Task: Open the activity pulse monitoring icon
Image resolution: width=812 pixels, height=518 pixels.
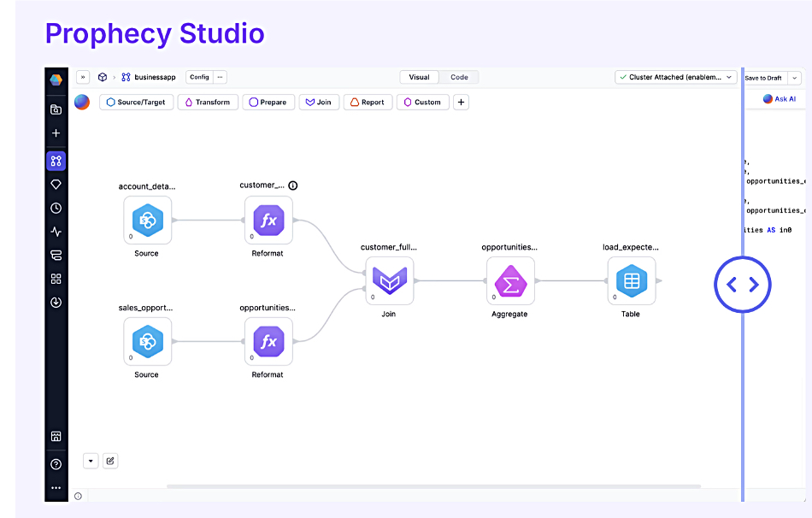Action: 56,232
